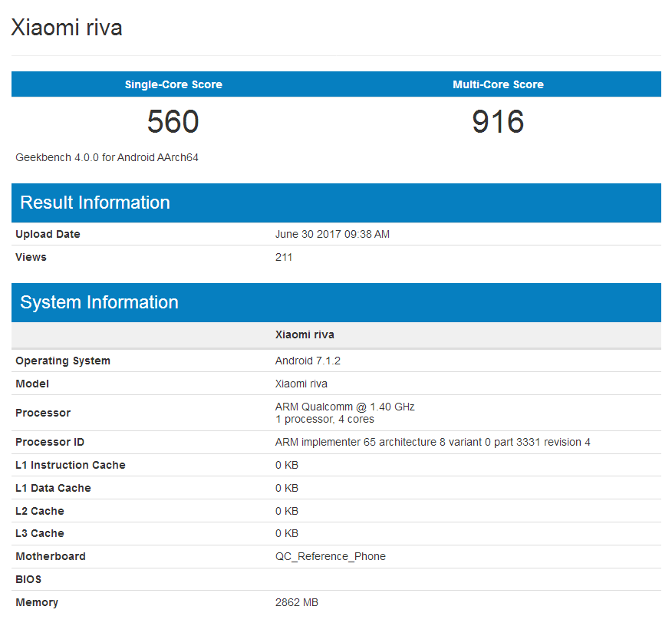Select the 'QC_Reference_Phone' value
Image resolution: width=672 pixels, height=626 pixels.
[331, 557]
